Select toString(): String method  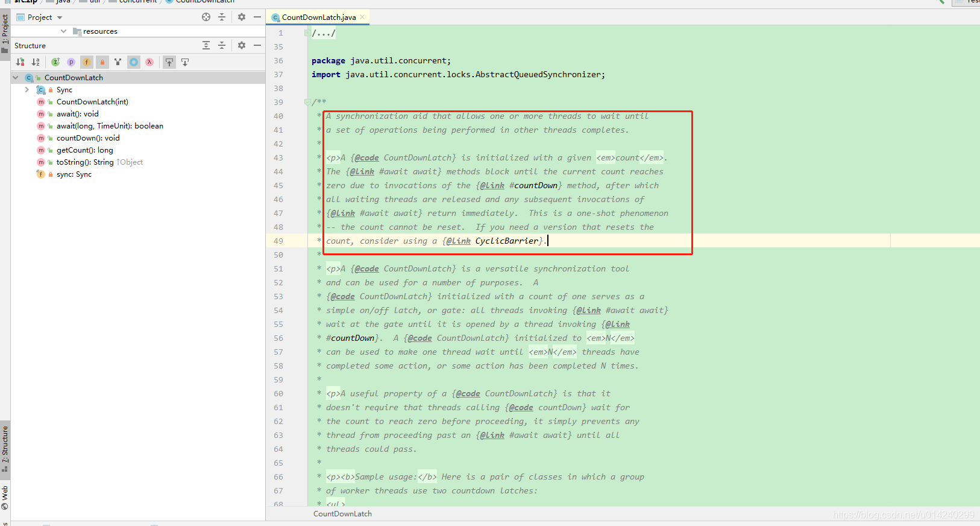tap(85, 162)
